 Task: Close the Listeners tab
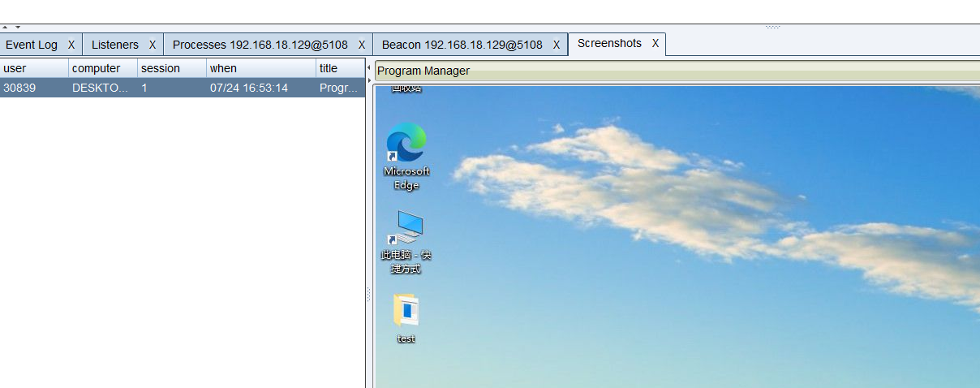pyautogui.click(x=153, y=45)
